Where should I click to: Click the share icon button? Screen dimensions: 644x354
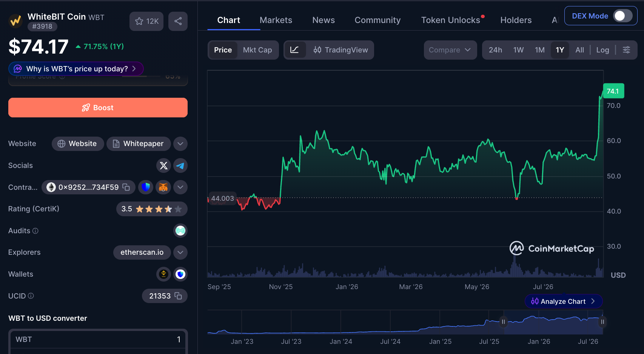tap(178, 21)
